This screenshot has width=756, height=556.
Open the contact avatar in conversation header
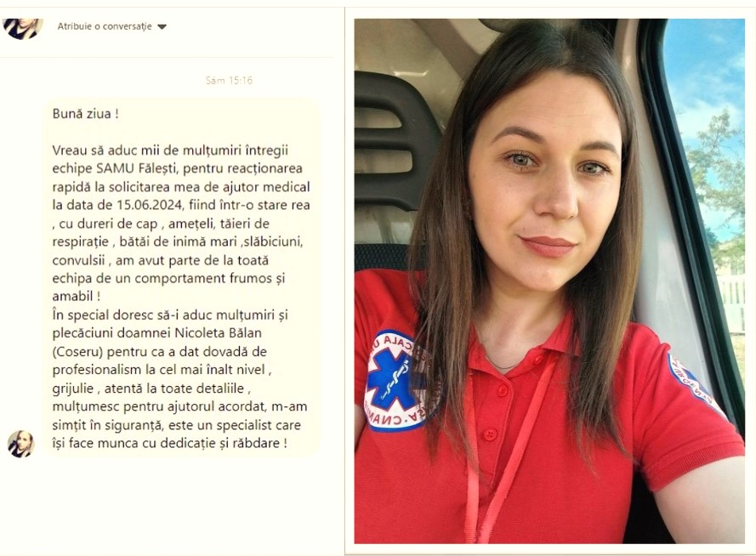point(23,27)
